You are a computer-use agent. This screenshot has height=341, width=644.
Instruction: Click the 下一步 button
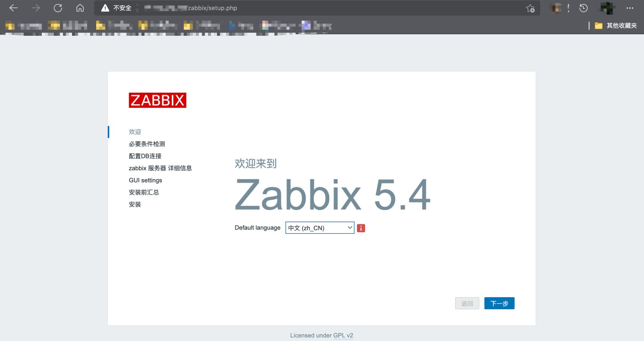click(499, 303)
